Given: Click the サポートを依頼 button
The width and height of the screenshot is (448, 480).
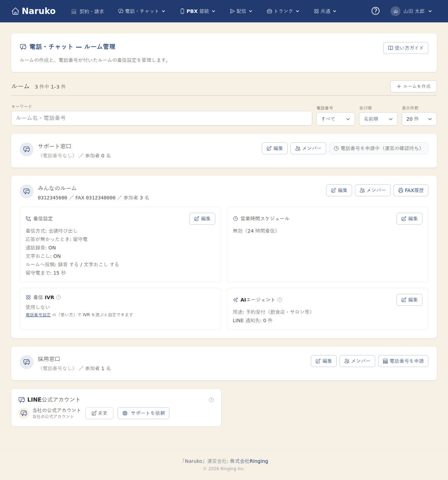Looking at the screenshot, I should pyautogui.click(x=143, y=413).
